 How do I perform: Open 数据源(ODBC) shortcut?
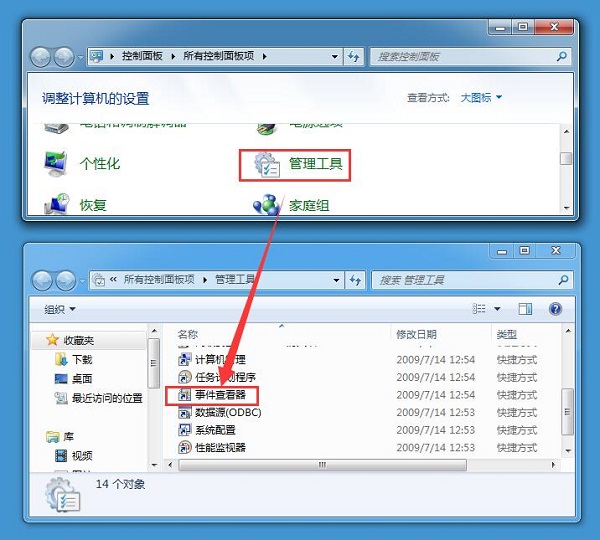pos(227,412)
